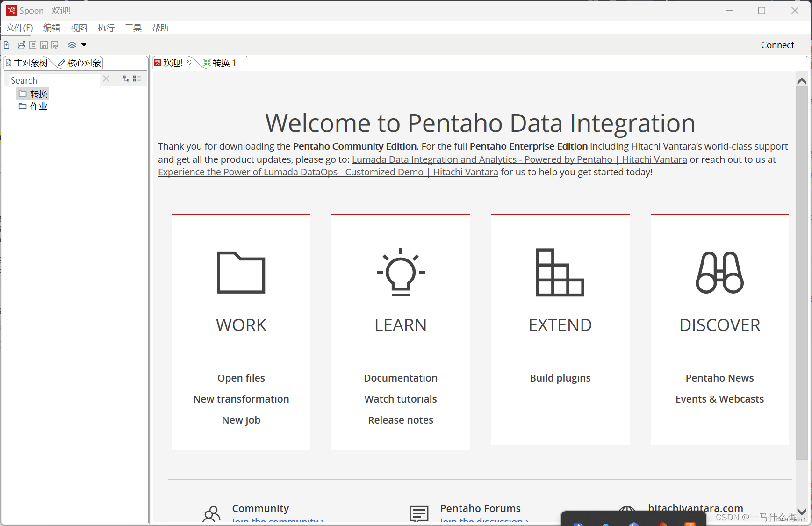The image size is (812, 526).
Task: Click inside the Search input field
Action: (54, 80)
